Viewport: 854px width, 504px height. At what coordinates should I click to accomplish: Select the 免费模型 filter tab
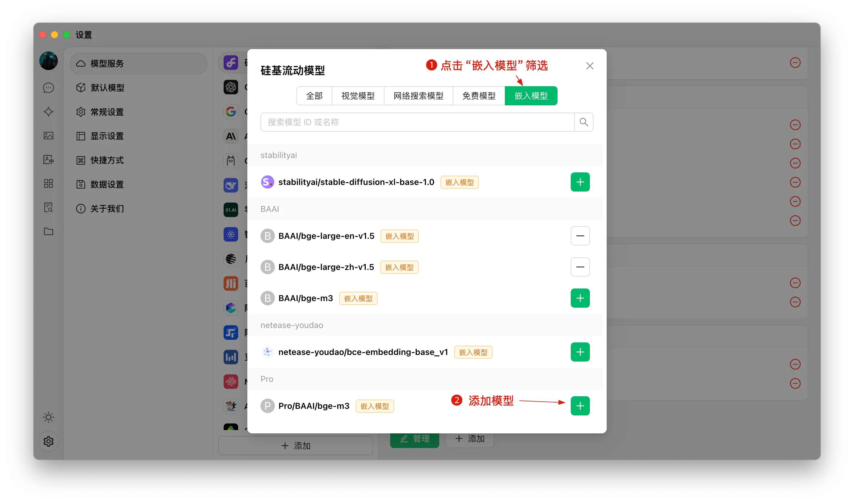(479, 96)
